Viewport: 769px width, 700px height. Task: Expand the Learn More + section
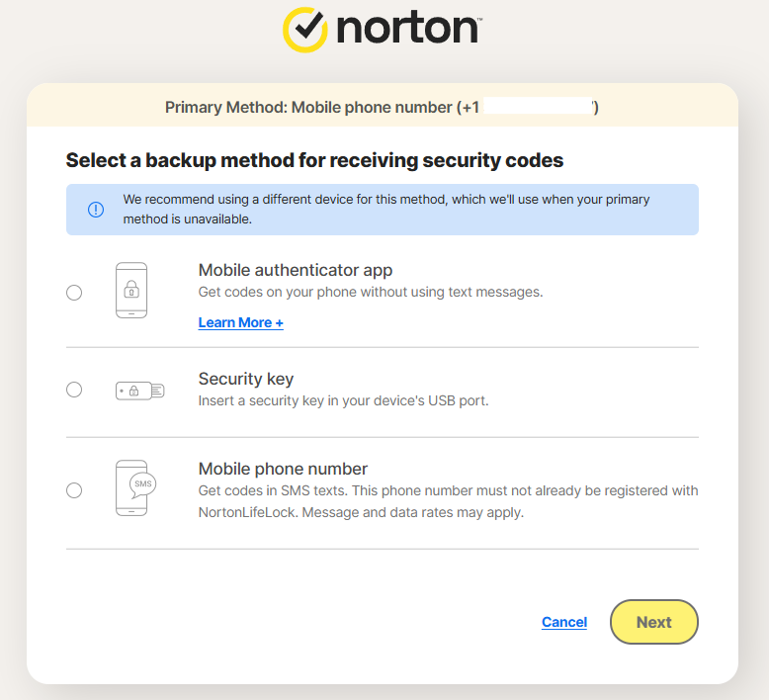click(240, 322)
